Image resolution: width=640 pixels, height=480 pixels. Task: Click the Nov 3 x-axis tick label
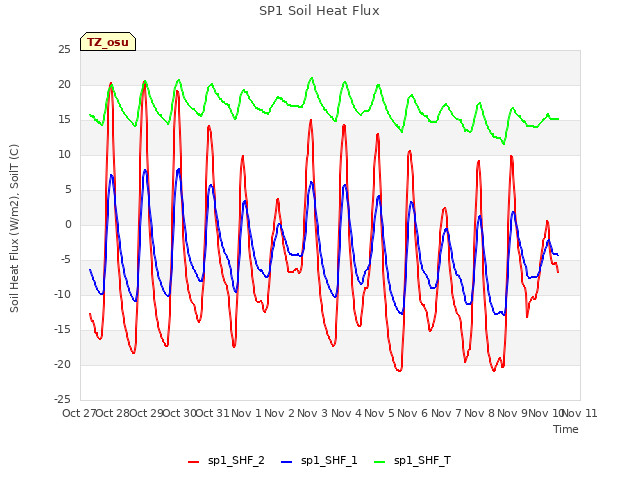pyautogui.click(x=313, y=413)
